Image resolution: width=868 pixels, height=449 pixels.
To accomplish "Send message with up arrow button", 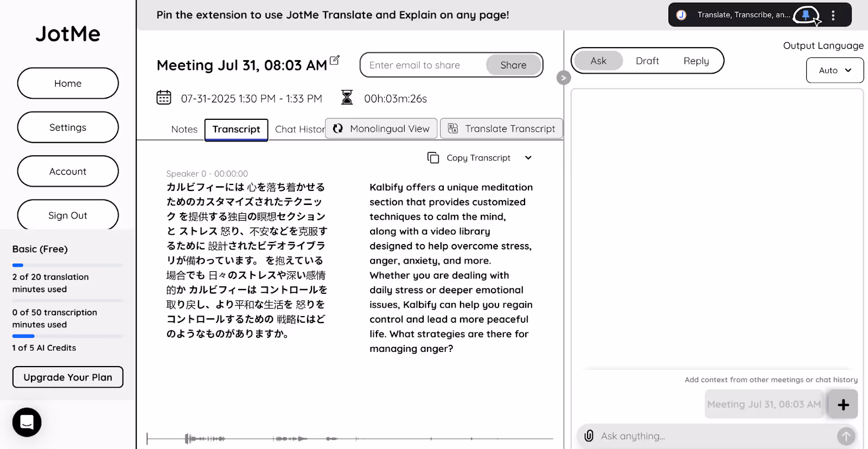I will [x=846, y=436].
